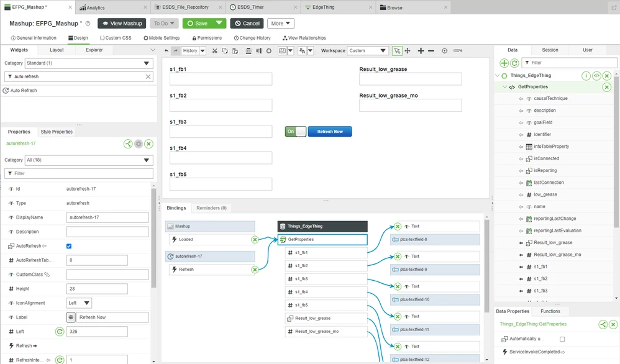
Task: Toggle the AutoRefresh property checkbox
Action: (x=69, y=246)
